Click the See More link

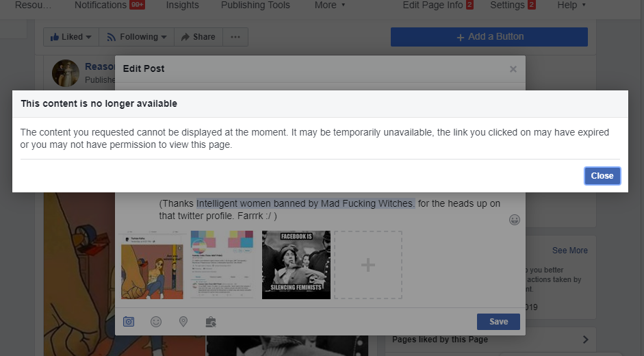[x=569, y=251]
